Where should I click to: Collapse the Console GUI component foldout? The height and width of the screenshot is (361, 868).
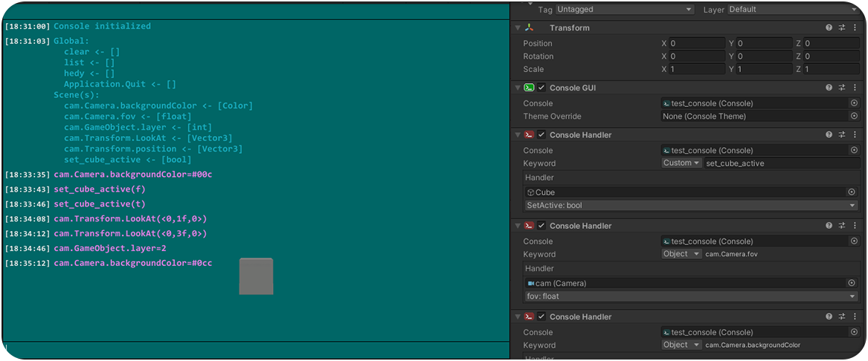pos(518,88)
